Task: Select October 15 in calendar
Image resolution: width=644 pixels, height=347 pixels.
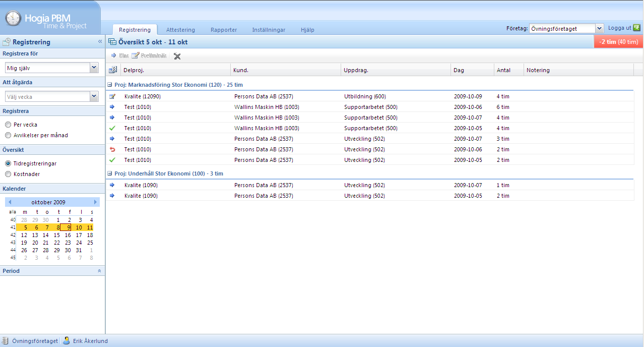Action: pos(57,235)
